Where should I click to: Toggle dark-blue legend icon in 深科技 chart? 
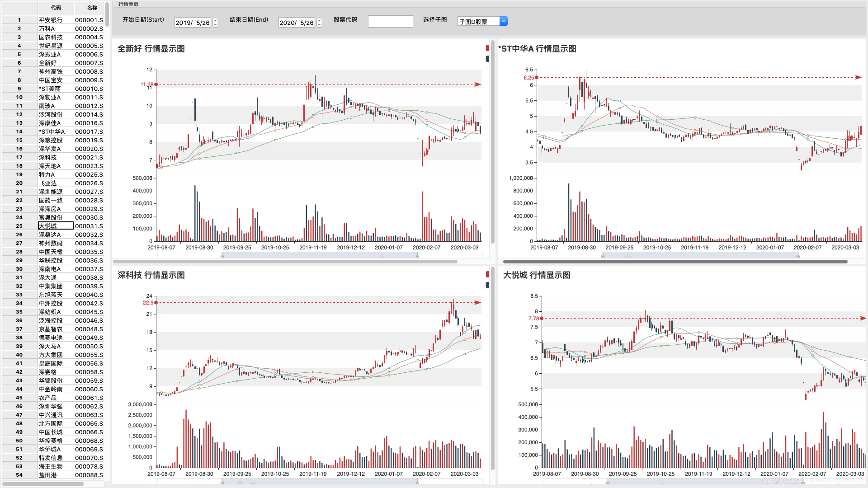point(487,285)
